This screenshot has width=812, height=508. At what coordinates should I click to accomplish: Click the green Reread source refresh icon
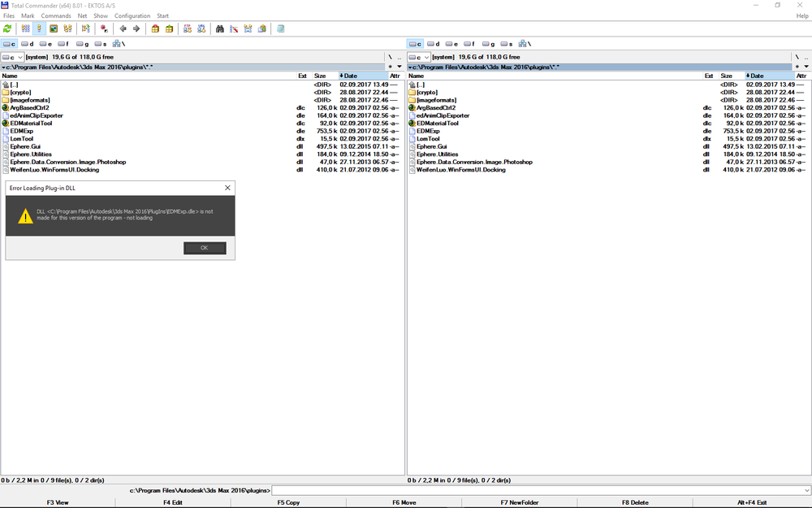(7, 29)
